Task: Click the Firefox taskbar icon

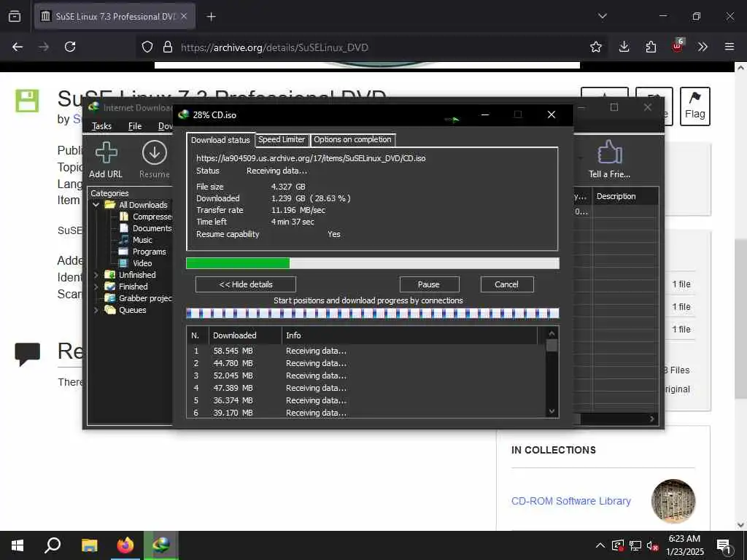Action: [x=125, y=545]
